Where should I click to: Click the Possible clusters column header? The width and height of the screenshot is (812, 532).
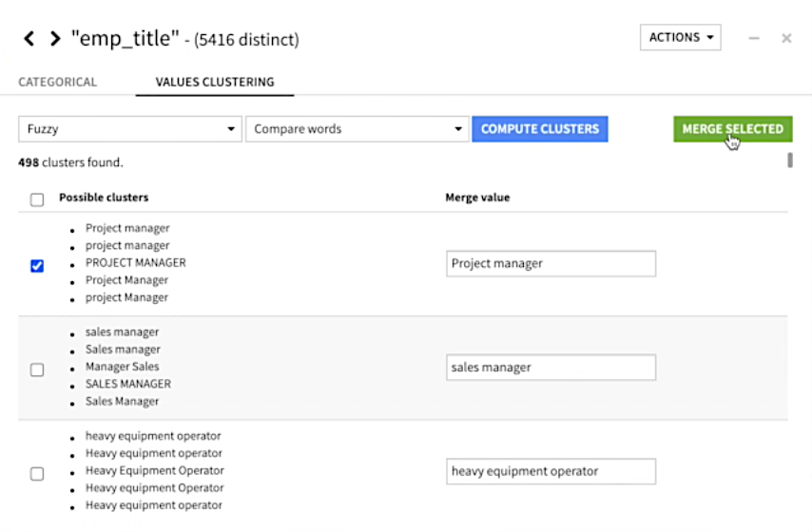(104, 198)
